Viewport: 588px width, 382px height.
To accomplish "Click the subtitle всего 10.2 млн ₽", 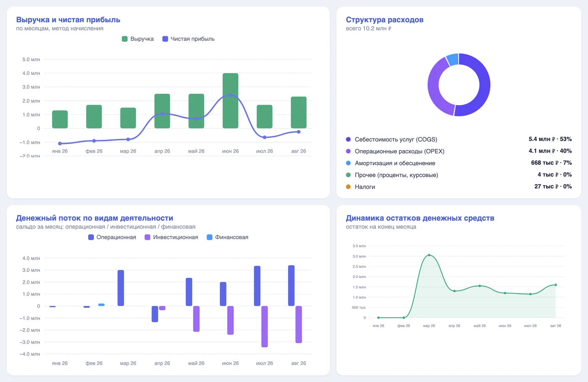I will coord(369,29).
